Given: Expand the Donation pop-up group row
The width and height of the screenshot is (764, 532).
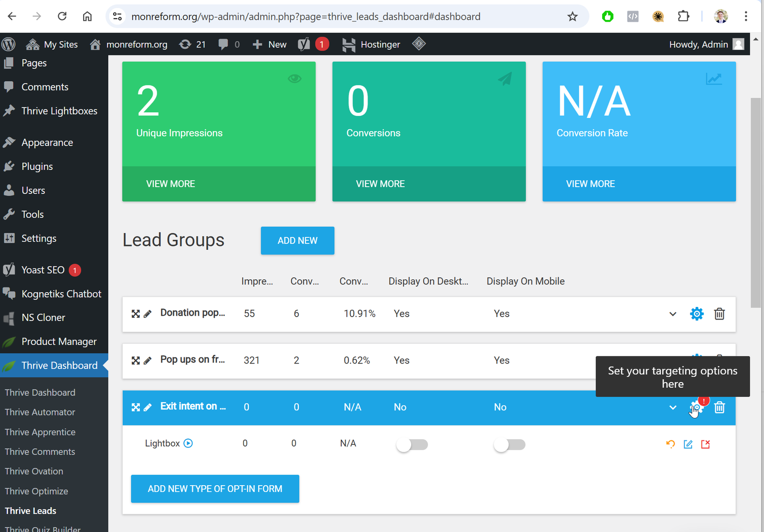Looking at the screenshot, I should point(672,314).
